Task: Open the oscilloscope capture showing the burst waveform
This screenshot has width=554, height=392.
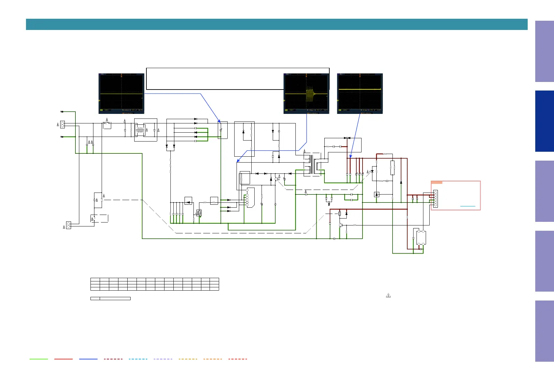Action: coord(306,93)
